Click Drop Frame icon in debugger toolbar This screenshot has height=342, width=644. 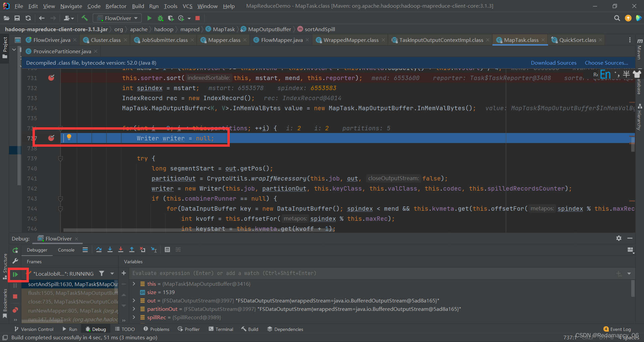click(143, 250)
